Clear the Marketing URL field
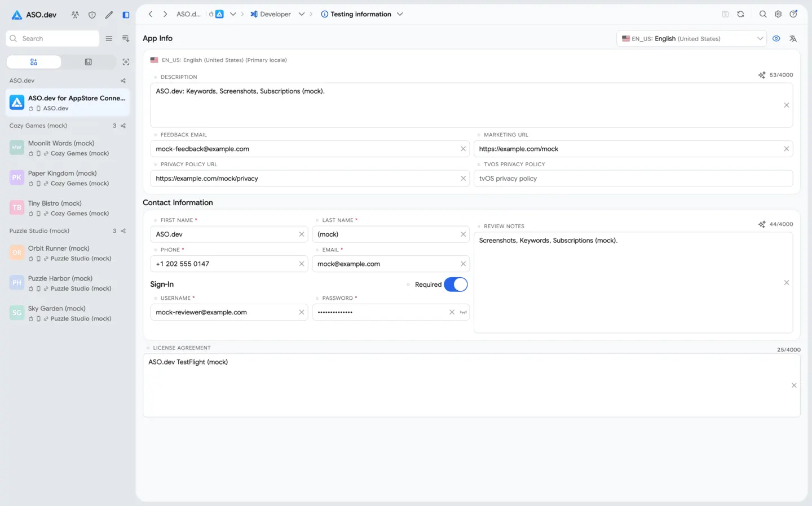The height and width of the screenshot is (506, 812). point(786,149)
